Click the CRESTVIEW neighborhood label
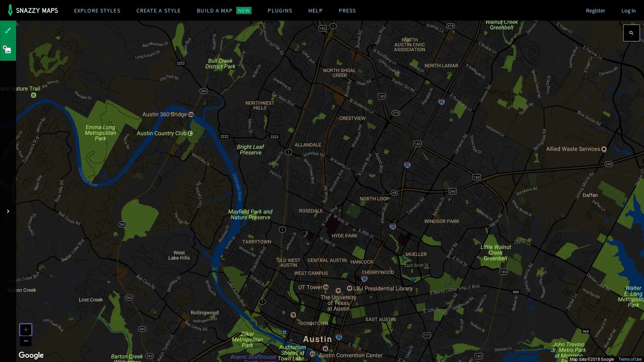The height and width of the screenshot is (362, 644). [352, 118]
